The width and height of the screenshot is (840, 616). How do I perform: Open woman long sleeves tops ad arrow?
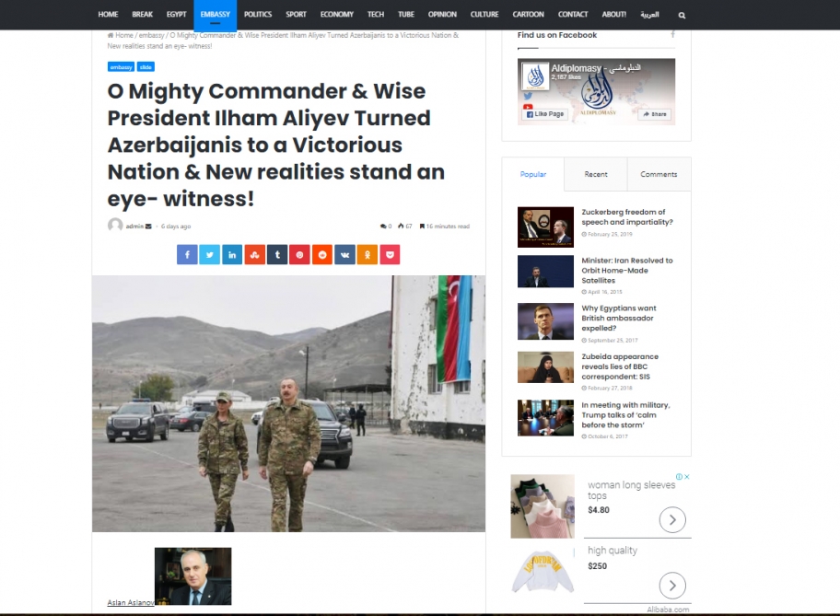pos(672,519)
